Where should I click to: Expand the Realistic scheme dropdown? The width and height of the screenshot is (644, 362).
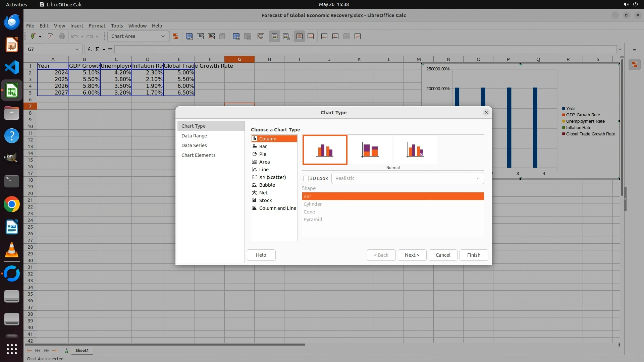tap(478, 178)
